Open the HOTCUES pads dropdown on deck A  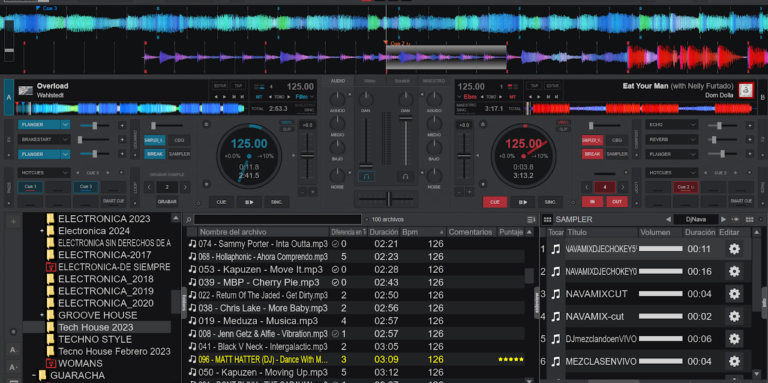tap(65, 173)
